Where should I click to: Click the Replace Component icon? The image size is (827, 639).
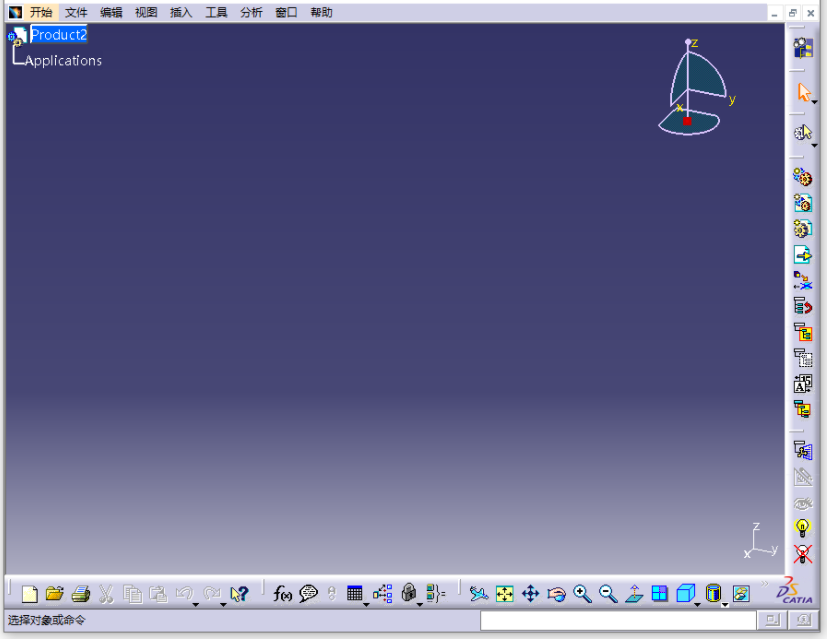[803, 280]
